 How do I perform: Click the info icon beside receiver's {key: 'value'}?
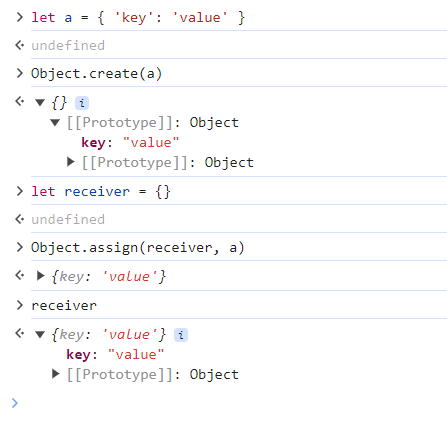point(181,335)
